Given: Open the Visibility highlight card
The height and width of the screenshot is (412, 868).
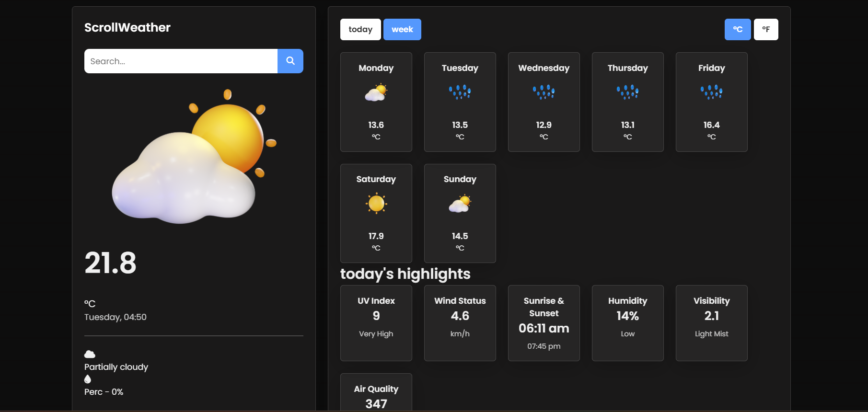Looking at the screenshot, I should pos(711,323).
